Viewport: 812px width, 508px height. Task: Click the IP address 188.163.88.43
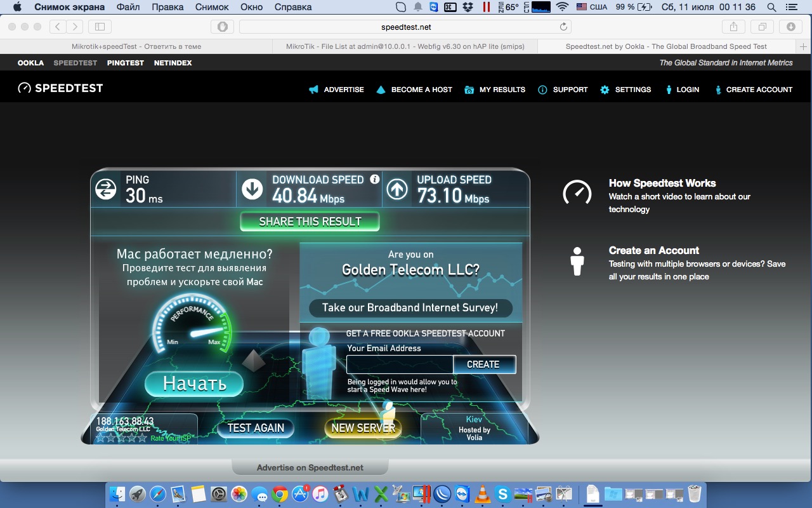[125, 421]
